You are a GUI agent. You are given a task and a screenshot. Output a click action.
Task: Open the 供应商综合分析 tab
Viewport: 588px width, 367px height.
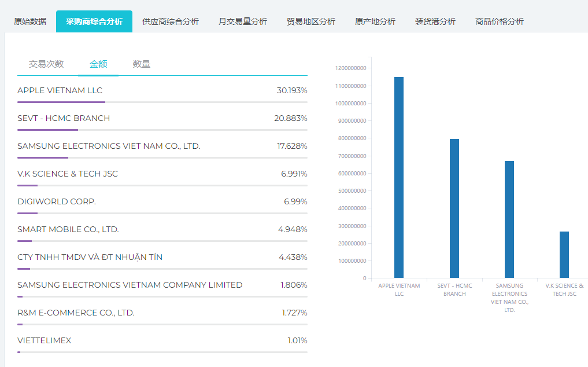(171, 21)
